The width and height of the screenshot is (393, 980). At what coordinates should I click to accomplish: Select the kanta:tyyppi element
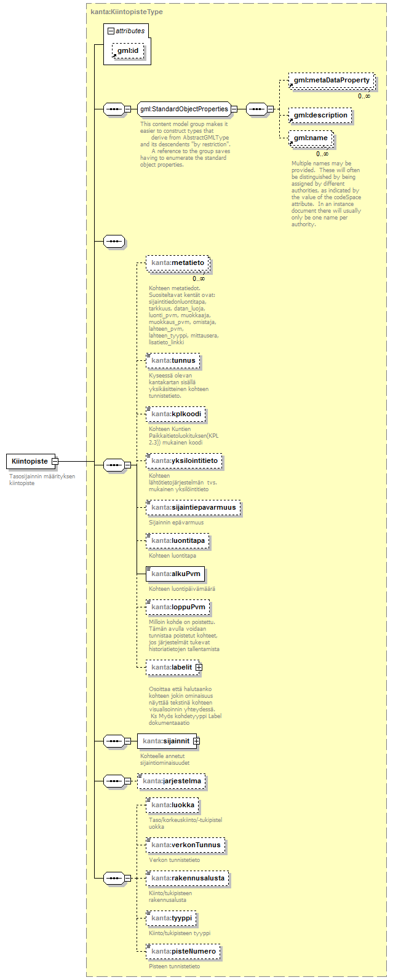point(171,918)
